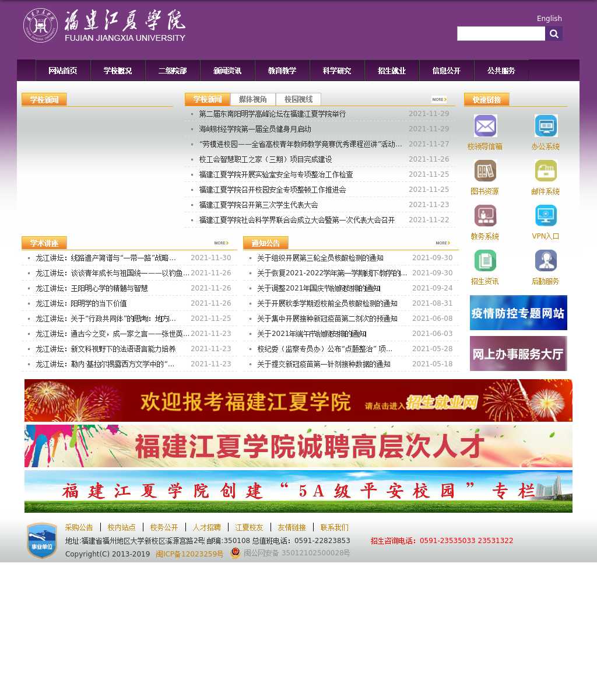Click MORE in the 通知公告 section
The width and height of the screenshot is (597, 700).
click(443, 243)
